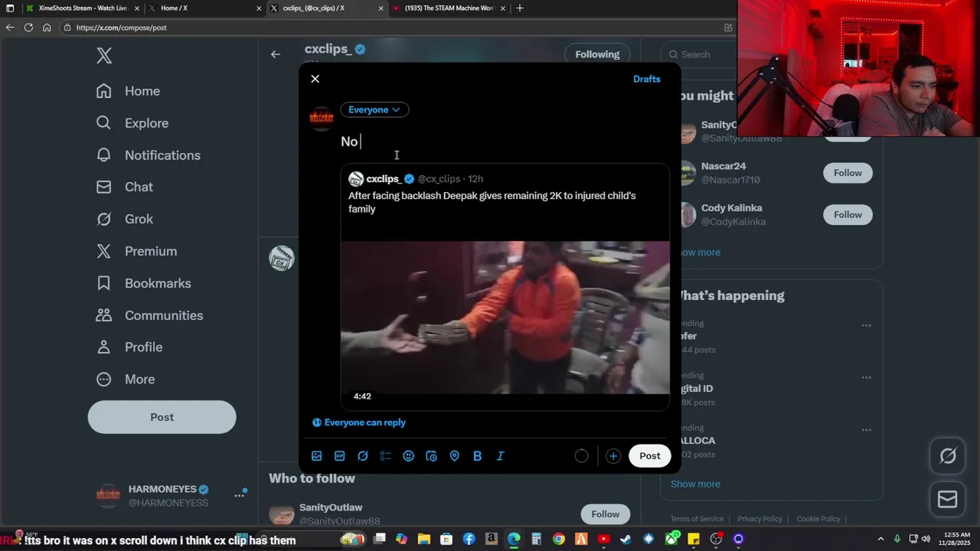Open a new browser tab
The image size is (980, 551).
click(520, 8)
